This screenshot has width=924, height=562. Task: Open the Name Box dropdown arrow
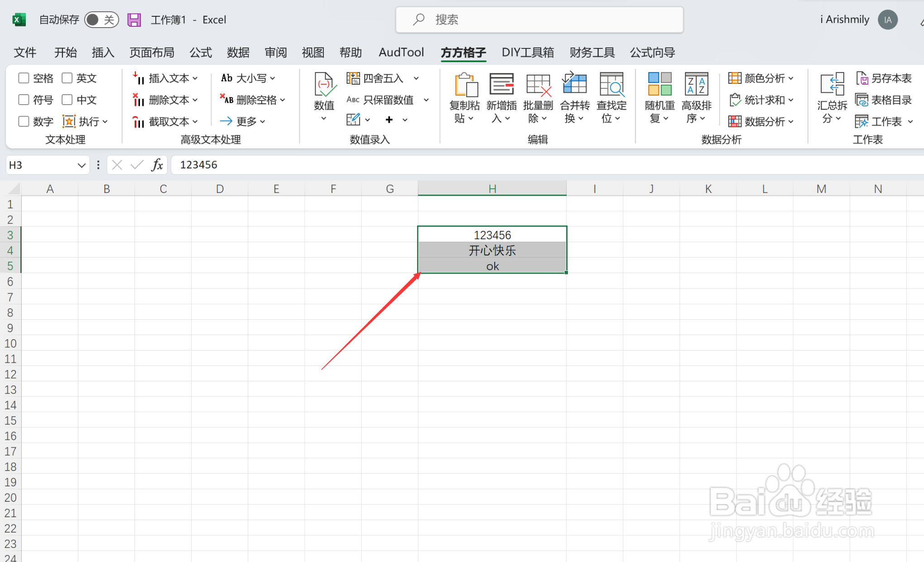(x=81, y=165)
